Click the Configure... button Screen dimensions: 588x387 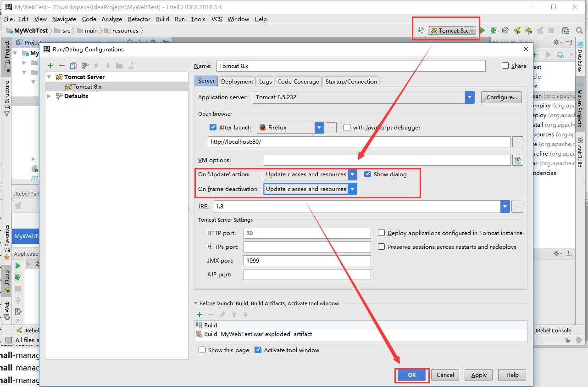tap(501, 97)
